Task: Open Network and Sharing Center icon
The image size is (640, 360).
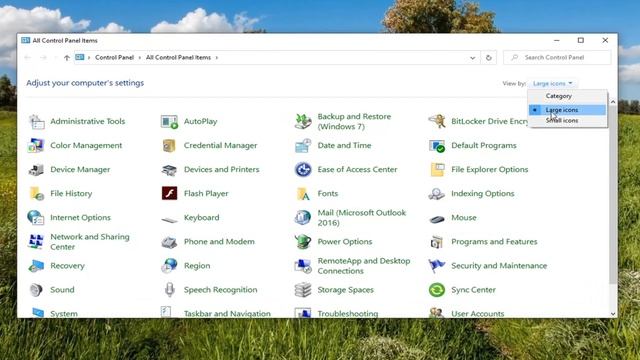Action: click(x=36, y=242)
